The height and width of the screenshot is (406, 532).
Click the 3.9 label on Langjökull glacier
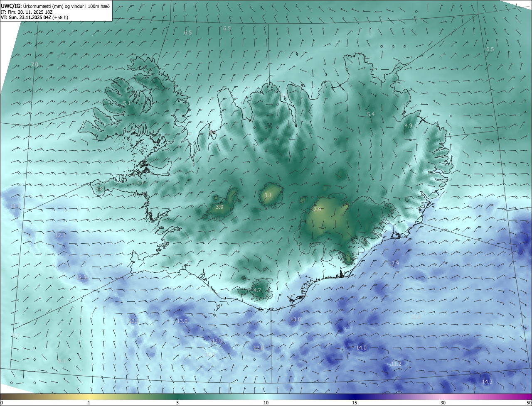point(219,207)
